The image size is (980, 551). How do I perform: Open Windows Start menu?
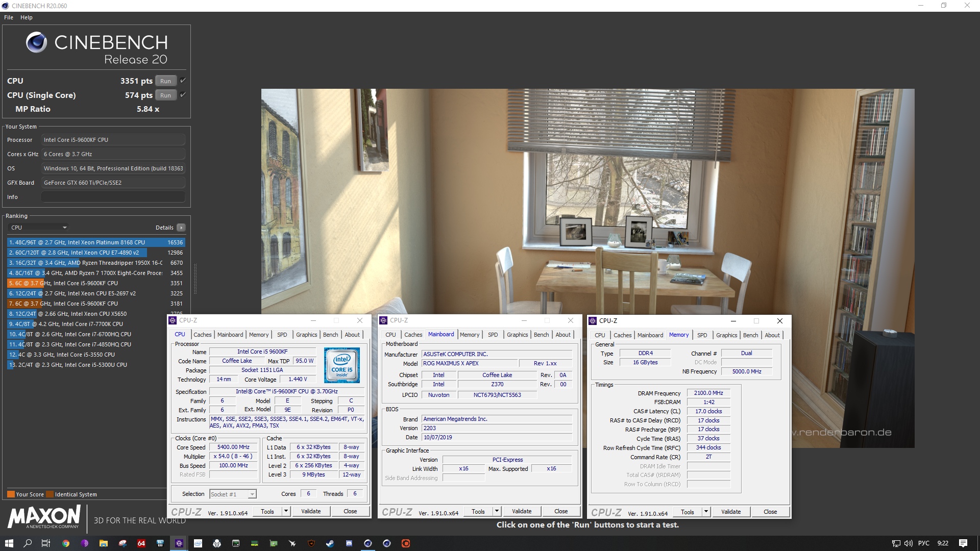(9, 543)
